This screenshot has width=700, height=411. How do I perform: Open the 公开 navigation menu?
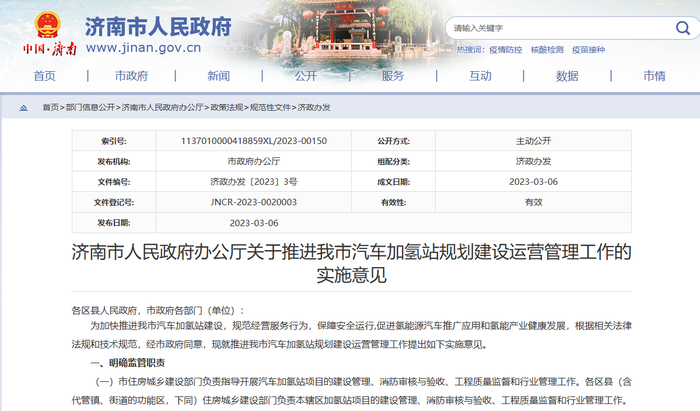[306, 76]
